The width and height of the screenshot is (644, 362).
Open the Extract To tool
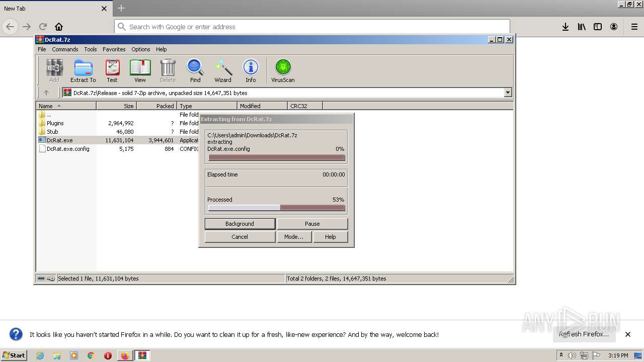pos(83,70)
